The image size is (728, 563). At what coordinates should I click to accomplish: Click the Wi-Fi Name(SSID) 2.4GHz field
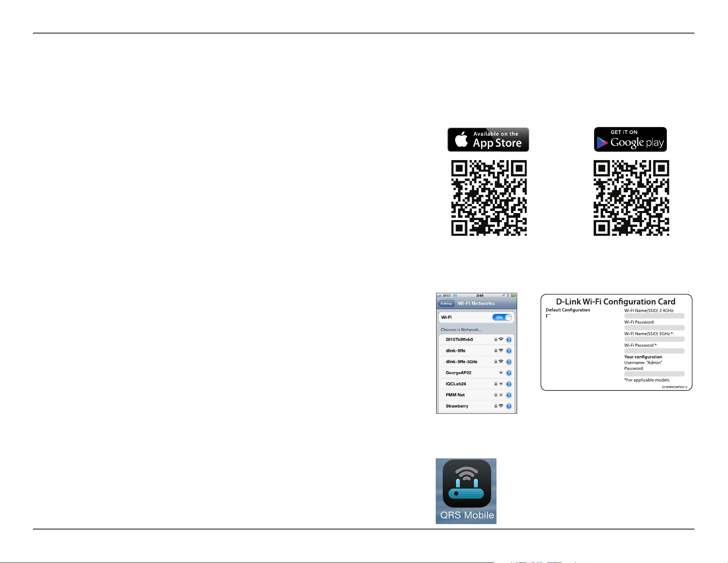(654, 316)
